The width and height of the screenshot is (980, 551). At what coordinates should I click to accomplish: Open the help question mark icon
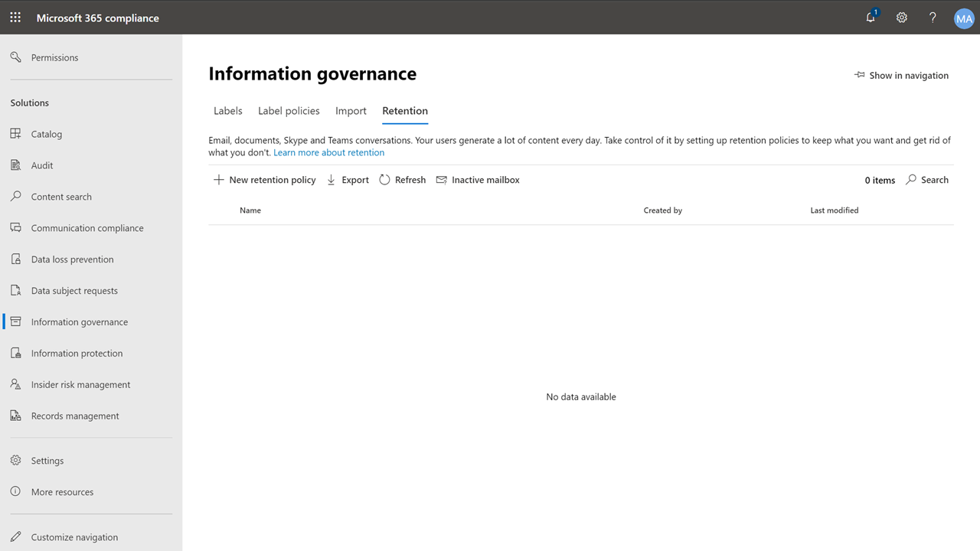click(933, 17)
